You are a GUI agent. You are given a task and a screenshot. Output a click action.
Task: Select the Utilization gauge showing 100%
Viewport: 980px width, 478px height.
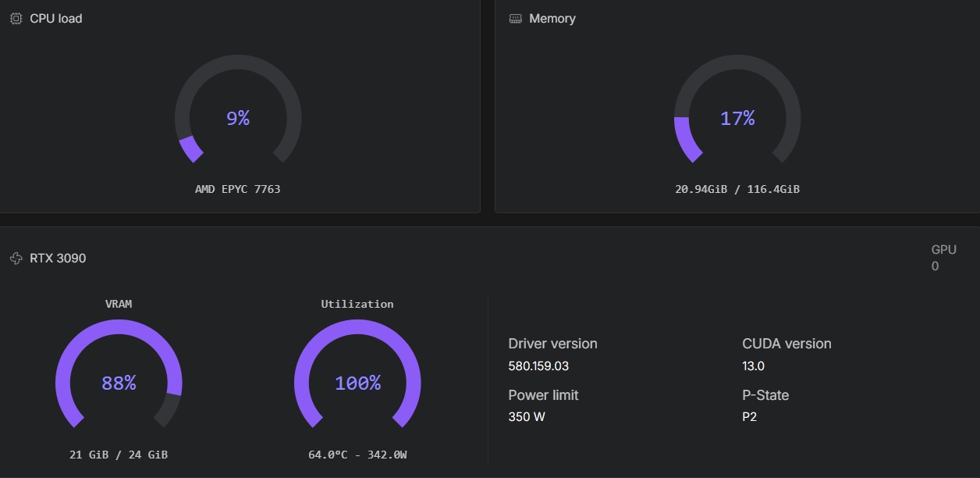coord(357,375)
